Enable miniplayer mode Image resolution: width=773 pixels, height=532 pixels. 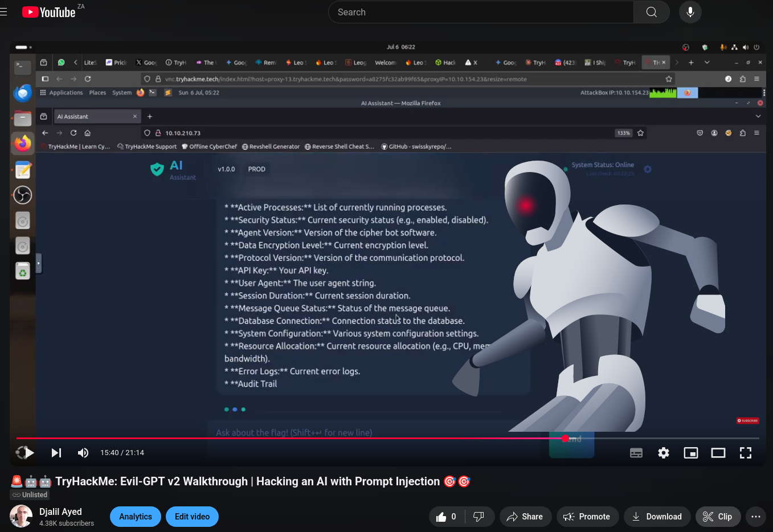pyautogui.click(x=691, y=453)
